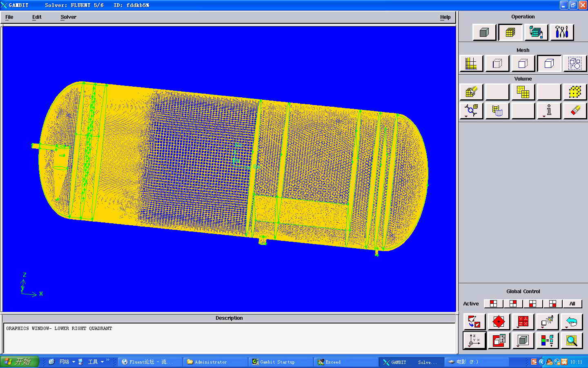Expand the Undo arrow button options
The image size is (588, 368).
click(572, 322)
